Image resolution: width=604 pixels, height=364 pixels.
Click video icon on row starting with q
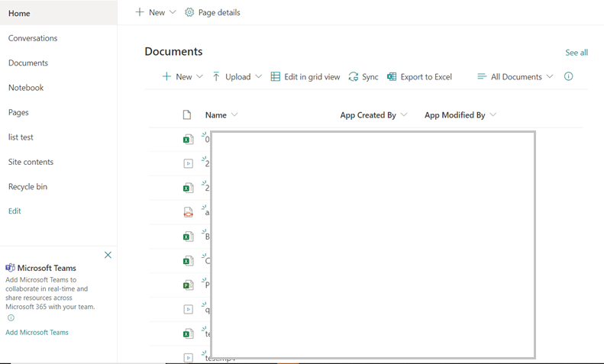coord(188,309)
